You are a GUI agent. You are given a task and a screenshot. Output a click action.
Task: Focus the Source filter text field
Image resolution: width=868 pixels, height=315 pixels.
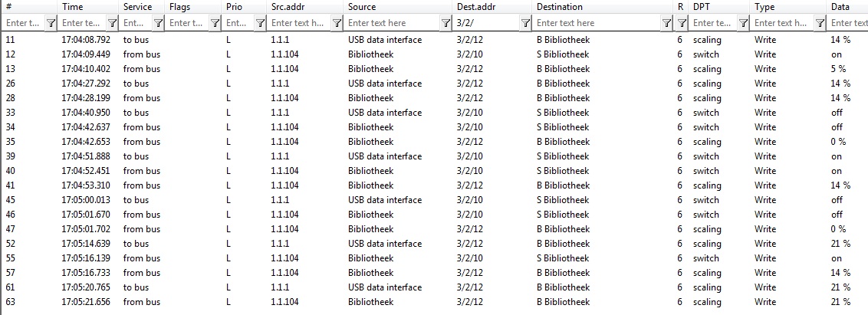(x=391, y=23)
